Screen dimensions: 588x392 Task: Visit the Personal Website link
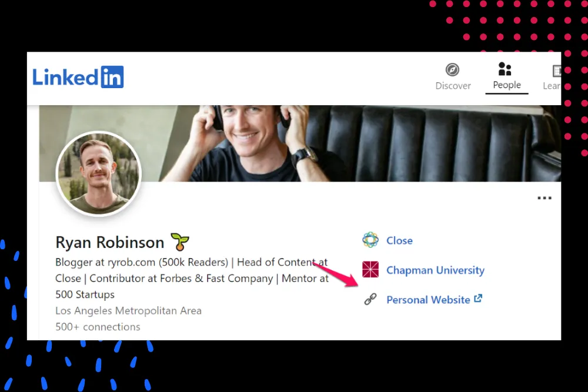tap(428, 300)
